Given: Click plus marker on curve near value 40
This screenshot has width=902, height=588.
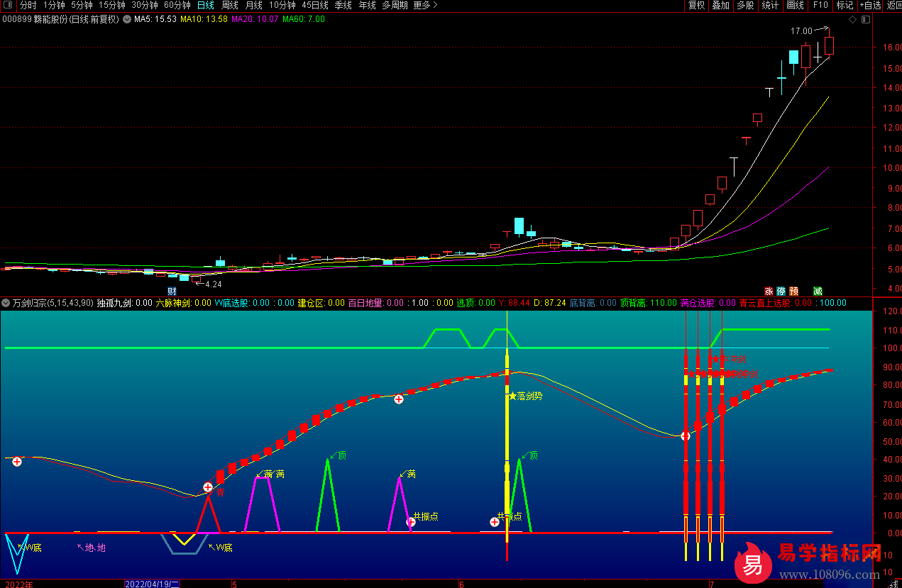Looking at the screenshot, I should 16,461.
